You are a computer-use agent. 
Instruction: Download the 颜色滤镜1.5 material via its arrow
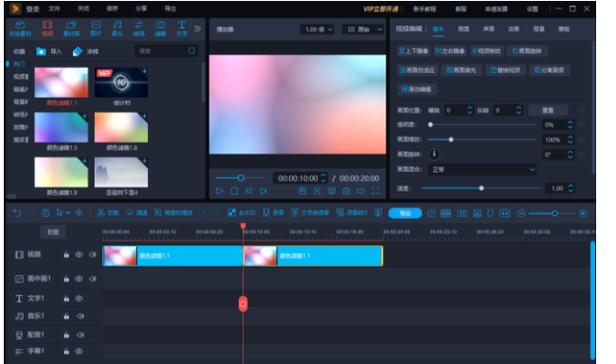coord(84,115)
